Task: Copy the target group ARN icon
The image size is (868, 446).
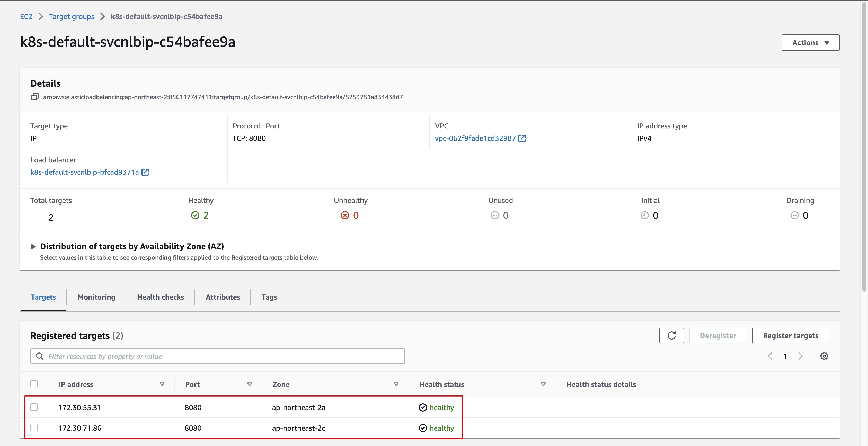Action: point(35,97)
